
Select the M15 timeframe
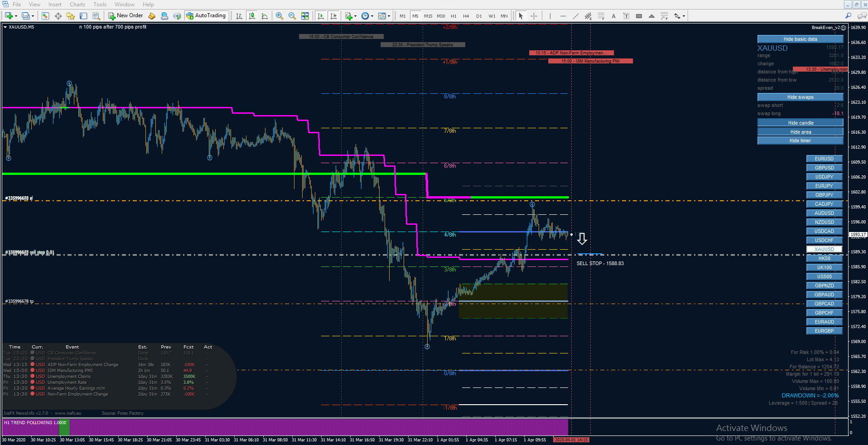(428, 16)
